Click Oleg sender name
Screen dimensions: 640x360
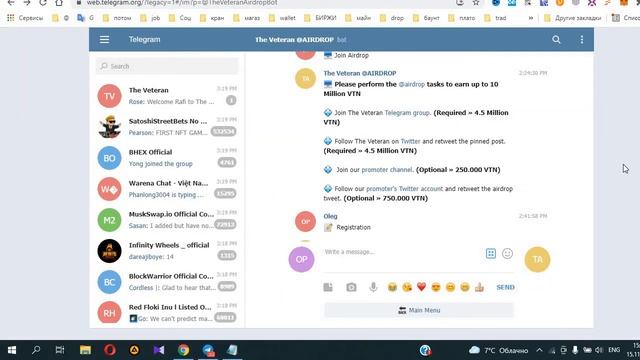click(x=330, y=216)
